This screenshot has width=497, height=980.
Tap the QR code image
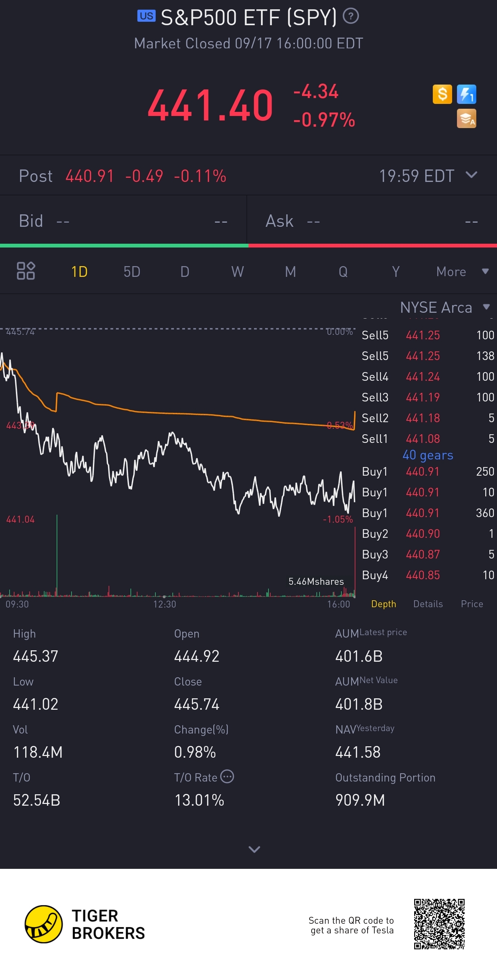pos(439,924)
